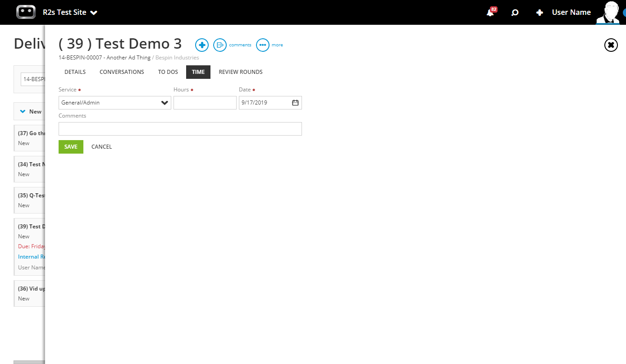The width and height of the screenshot is (626, 364).
Task: Open the (36) Vid up... card
Action: [x=30, y=293]
